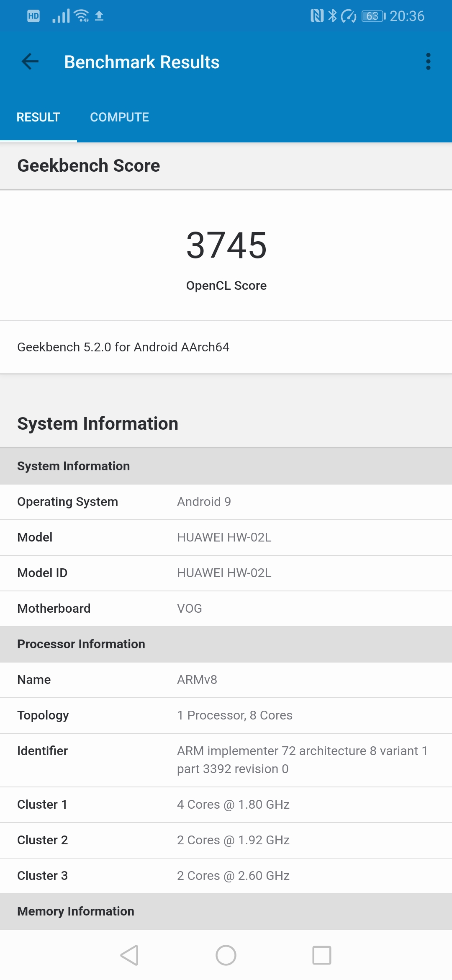Switch to the COMPUTE tab
The width and height of the screenshot is (452, 980).
119,117
